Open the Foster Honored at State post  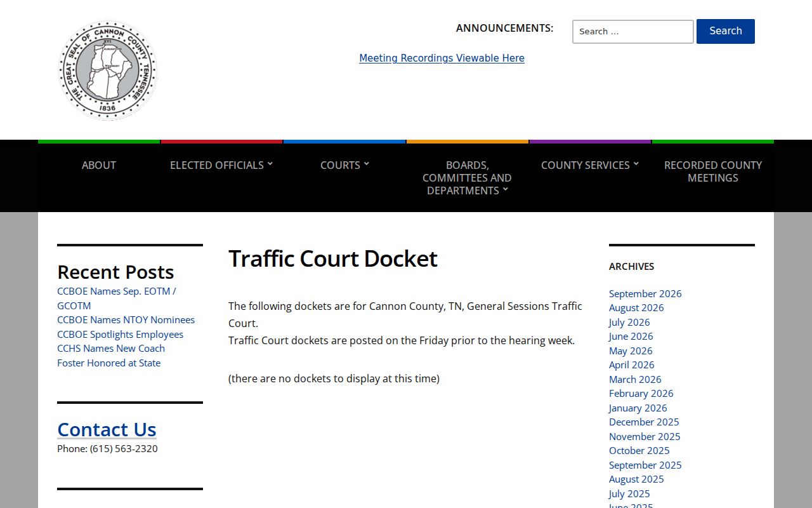[108, 363]
